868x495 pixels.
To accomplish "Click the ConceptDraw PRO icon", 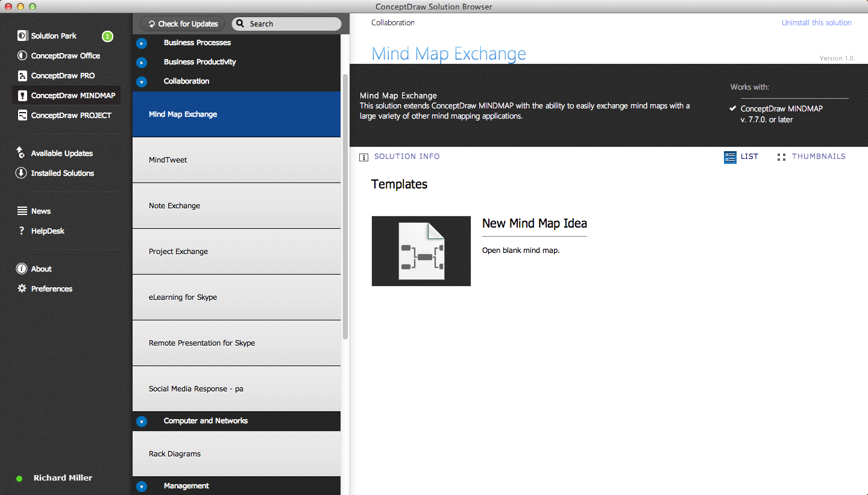I will [x=22, y=76].
